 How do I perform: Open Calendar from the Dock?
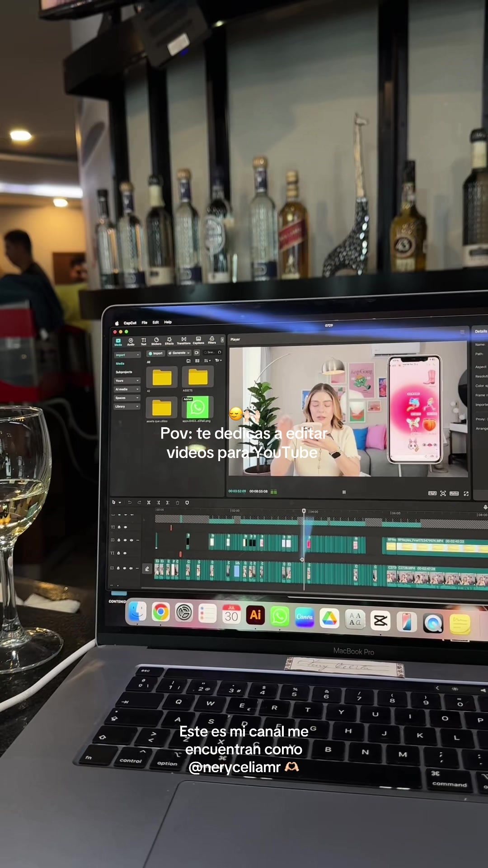point(231,614)
